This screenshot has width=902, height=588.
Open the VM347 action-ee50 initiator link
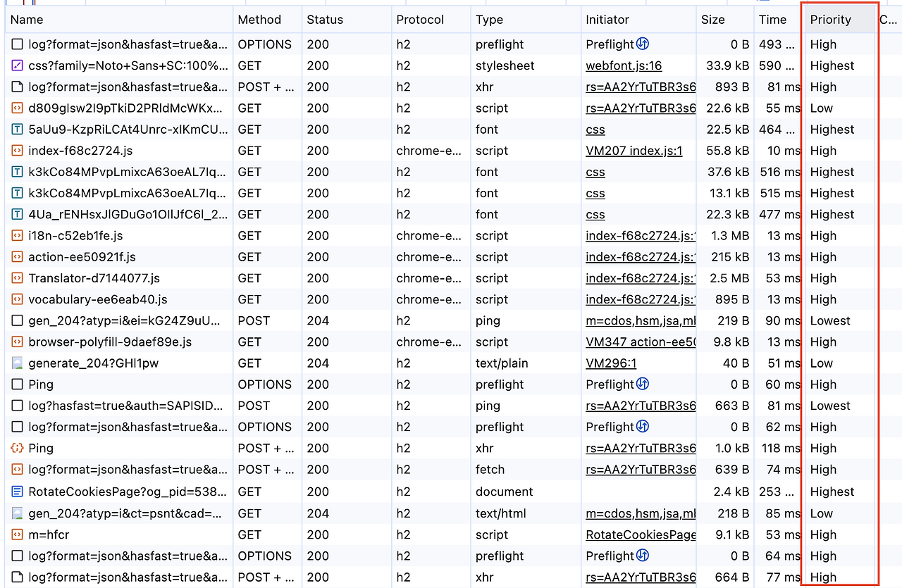click(641, 342)
